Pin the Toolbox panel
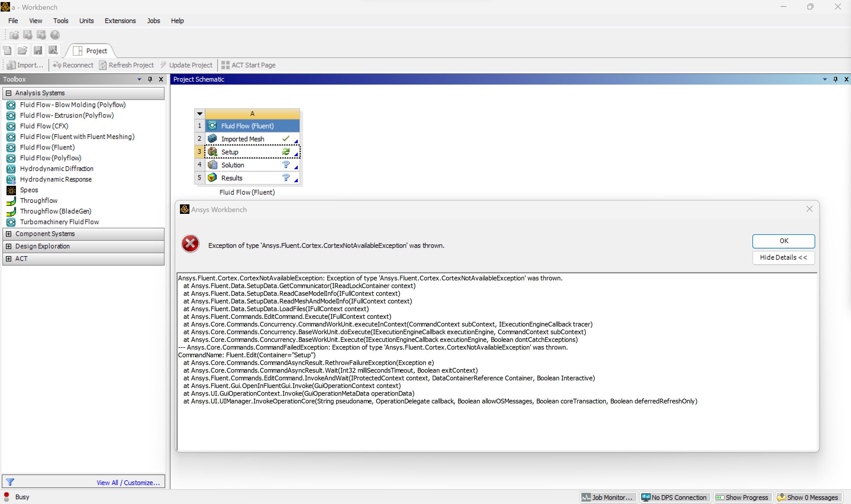851x504 pixels. point(150,79)
